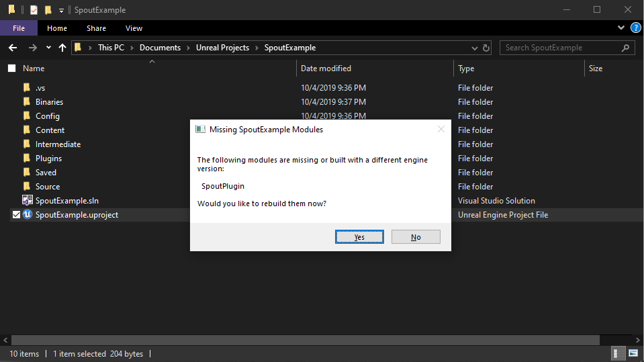
Task: Go forward with the forward arrow
Action: (x=32, y=48)
